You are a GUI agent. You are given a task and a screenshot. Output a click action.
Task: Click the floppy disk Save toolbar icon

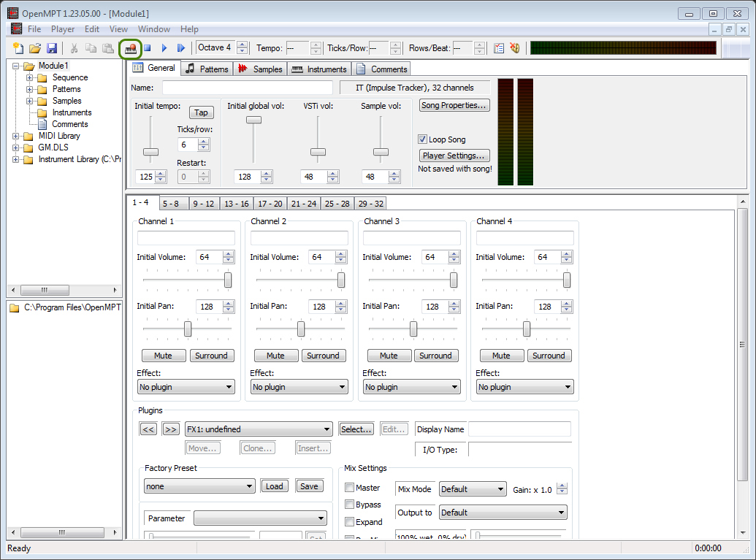point(52,48)
